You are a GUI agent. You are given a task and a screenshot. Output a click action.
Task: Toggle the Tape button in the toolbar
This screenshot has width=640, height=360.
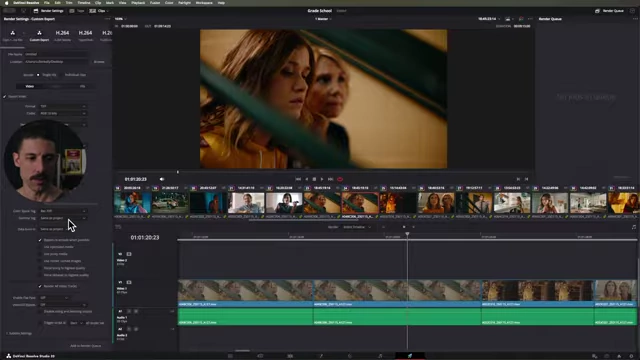click(x=77, y=11)
